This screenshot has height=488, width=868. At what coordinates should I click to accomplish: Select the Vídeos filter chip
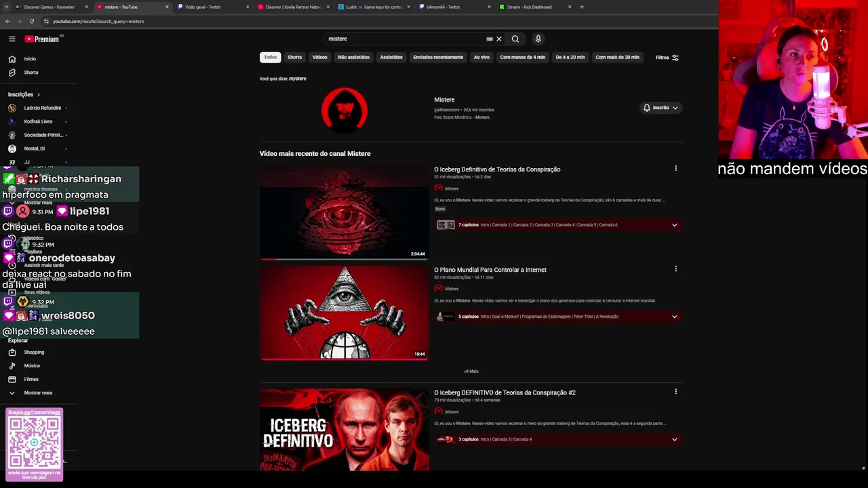[319, 57]
